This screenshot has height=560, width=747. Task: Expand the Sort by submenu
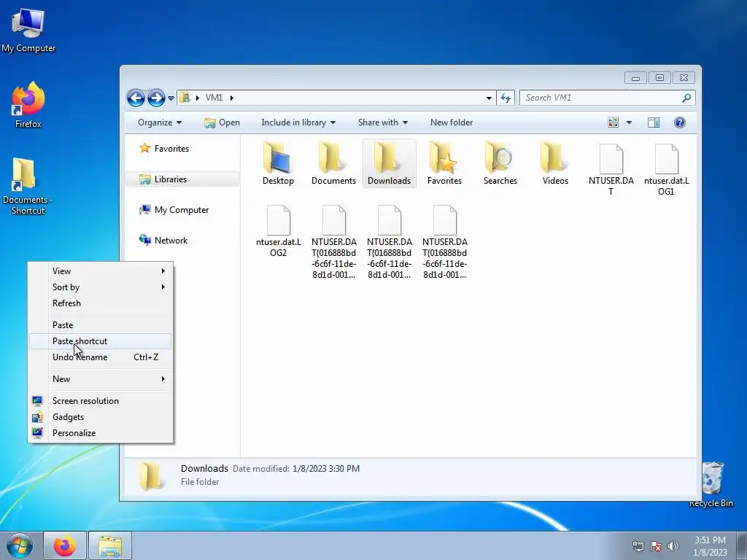(101, 287)
